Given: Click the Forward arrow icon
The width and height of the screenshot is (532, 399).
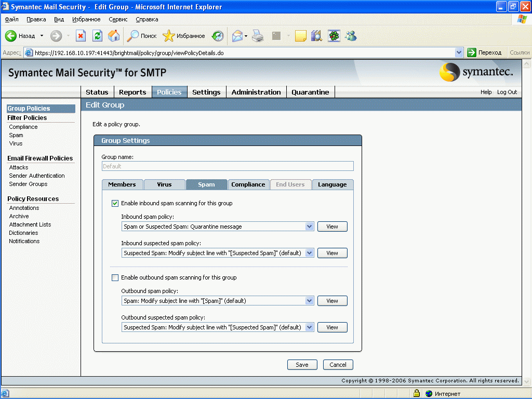Looking at the screenshot, I should pyautogui.click(x=56, y=36).
